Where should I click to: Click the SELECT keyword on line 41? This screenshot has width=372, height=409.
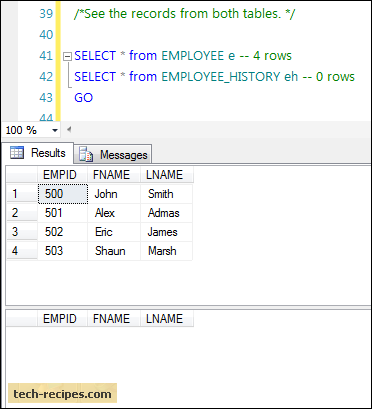(95, 56)
